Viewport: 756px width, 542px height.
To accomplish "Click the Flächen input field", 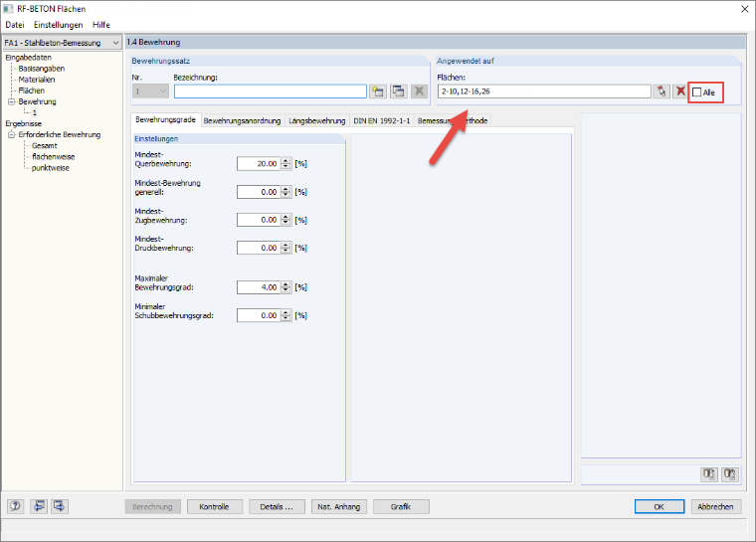I will pos(544,91).
